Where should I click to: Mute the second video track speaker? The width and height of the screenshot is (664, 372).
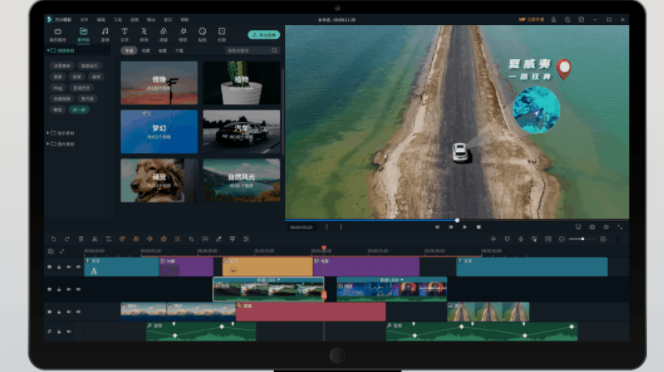pos(69,289)
